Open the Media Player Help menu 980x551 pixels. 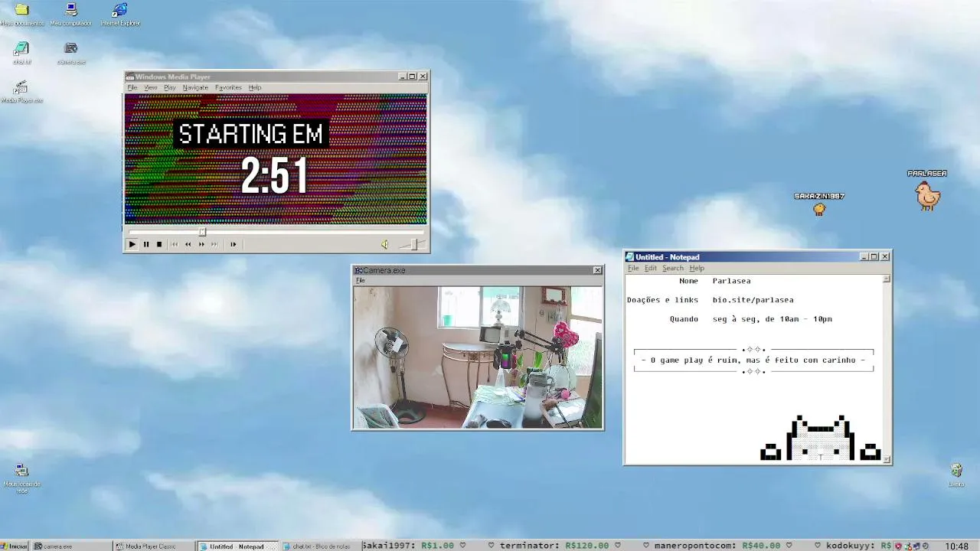tap(255, 87)
